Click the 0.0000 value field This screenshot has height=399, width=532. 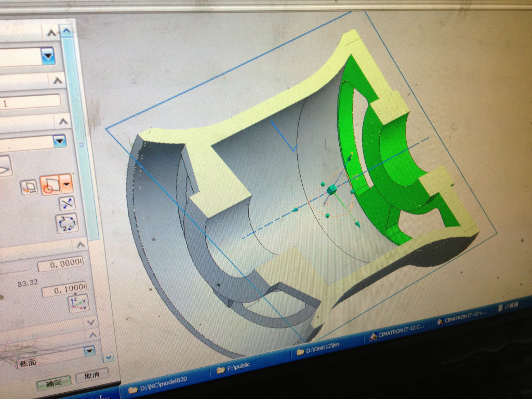tap(60, 264)
